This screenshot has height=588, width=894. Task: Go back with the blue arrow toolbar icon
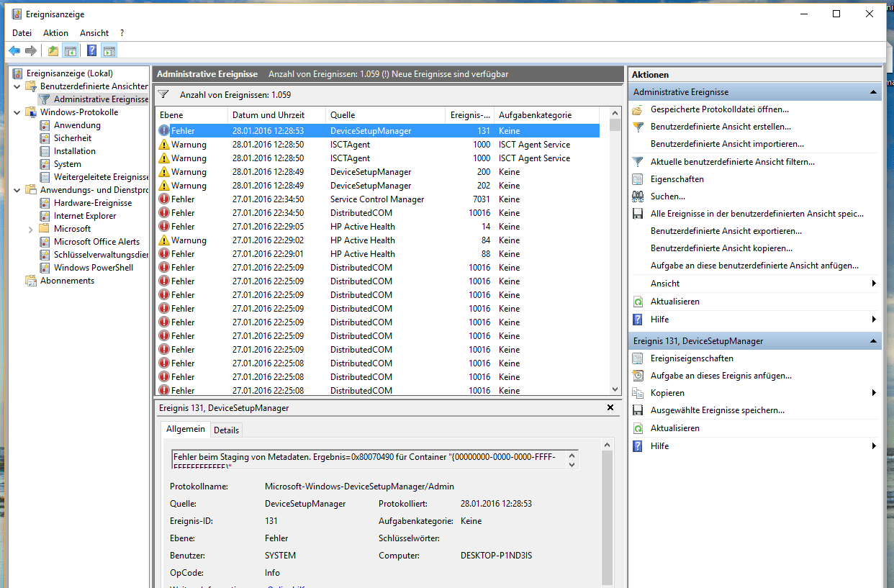tap(14, 50)
